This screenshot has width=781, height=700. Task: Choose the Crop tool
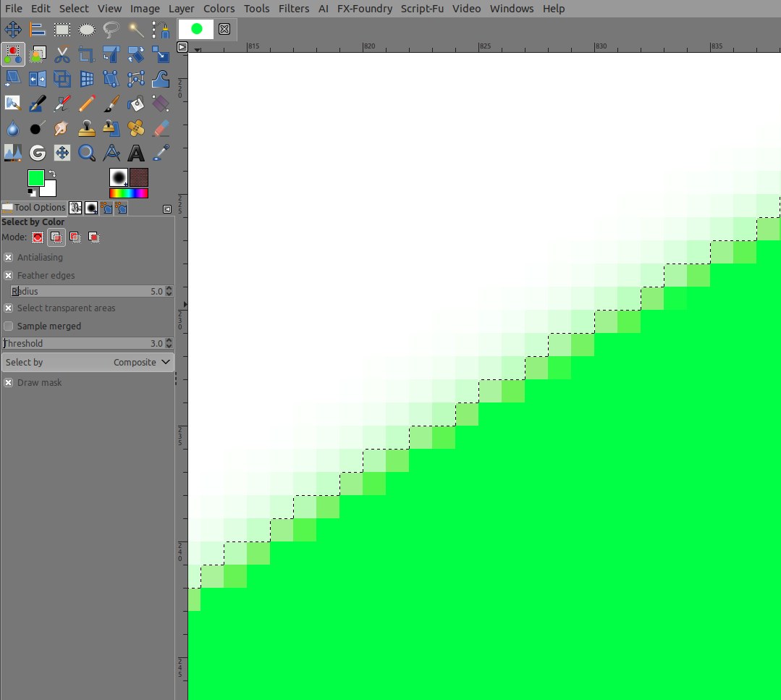87,54
